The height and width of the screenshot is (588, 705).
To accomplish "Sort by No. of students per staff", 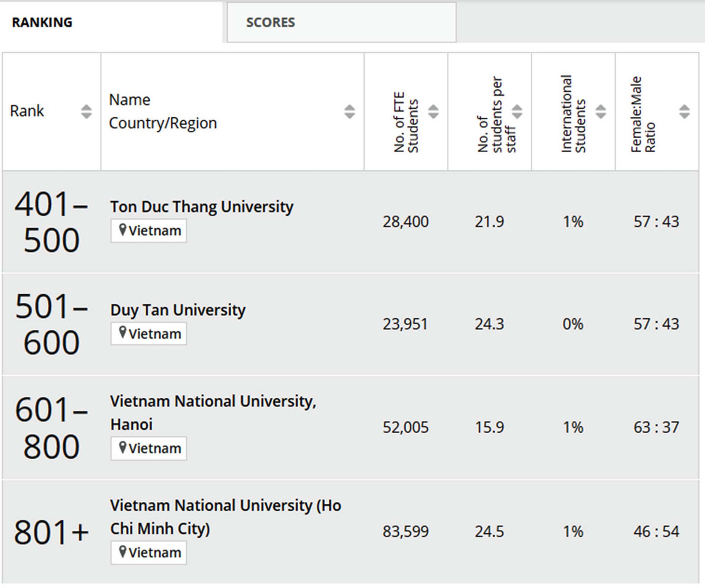I will click(x=517, y=111).
